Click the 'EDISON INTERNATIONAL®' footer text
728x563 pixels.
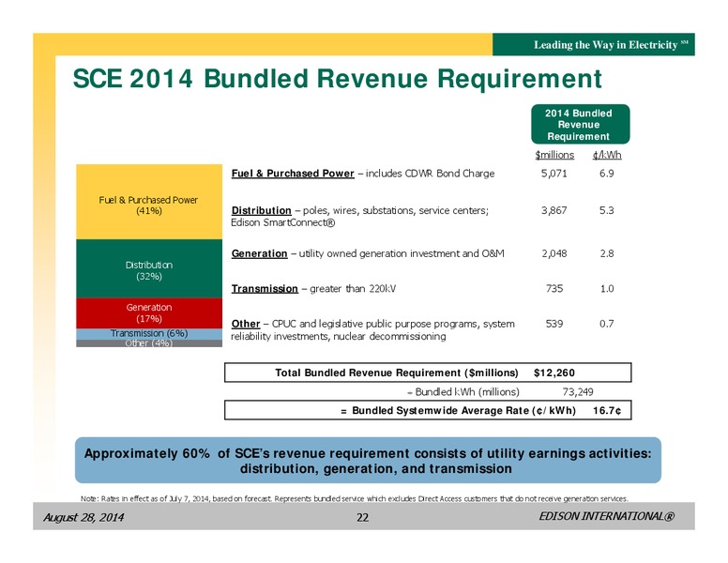(x=606, y=516)
